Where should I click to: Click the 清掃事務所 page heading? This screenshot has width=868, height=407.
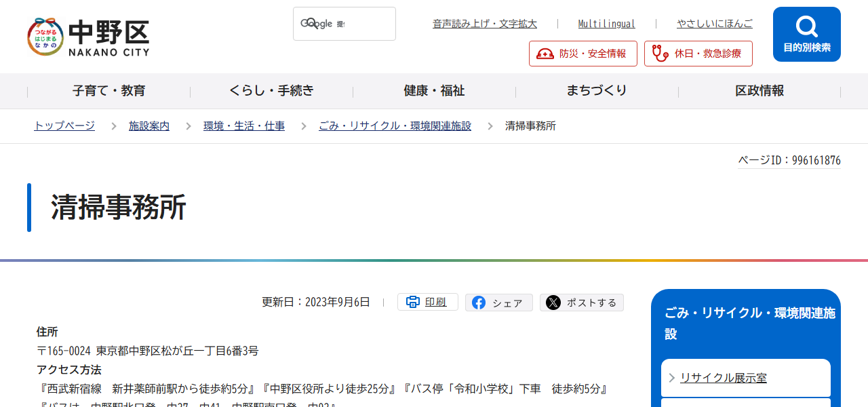coord(119,208)
